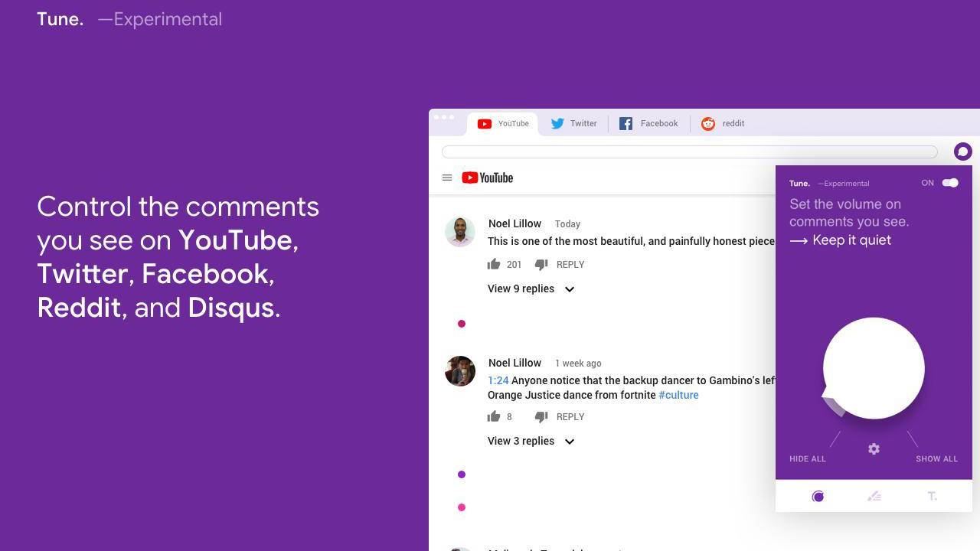
Task: Switch to the reddit tab
Action: tap(724, 123)
